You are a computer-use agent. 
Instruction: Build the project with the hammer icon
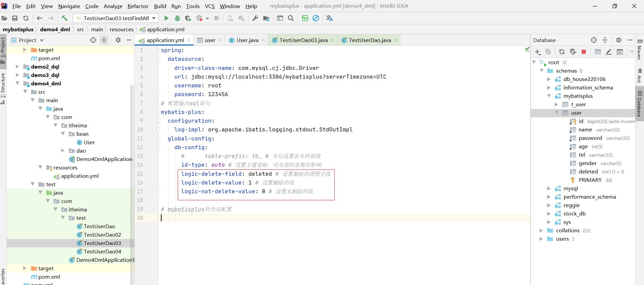64,18
